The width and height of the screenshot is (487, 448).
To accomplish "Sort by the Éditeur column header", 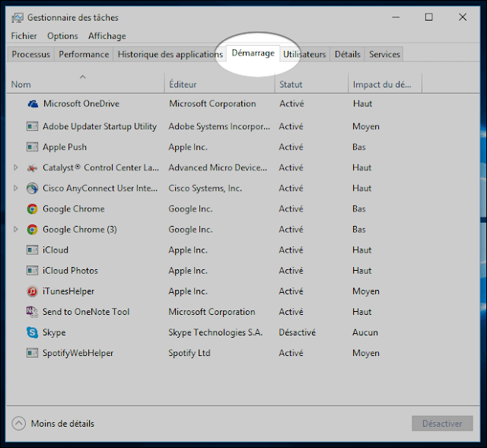I will tap(220, 83).
